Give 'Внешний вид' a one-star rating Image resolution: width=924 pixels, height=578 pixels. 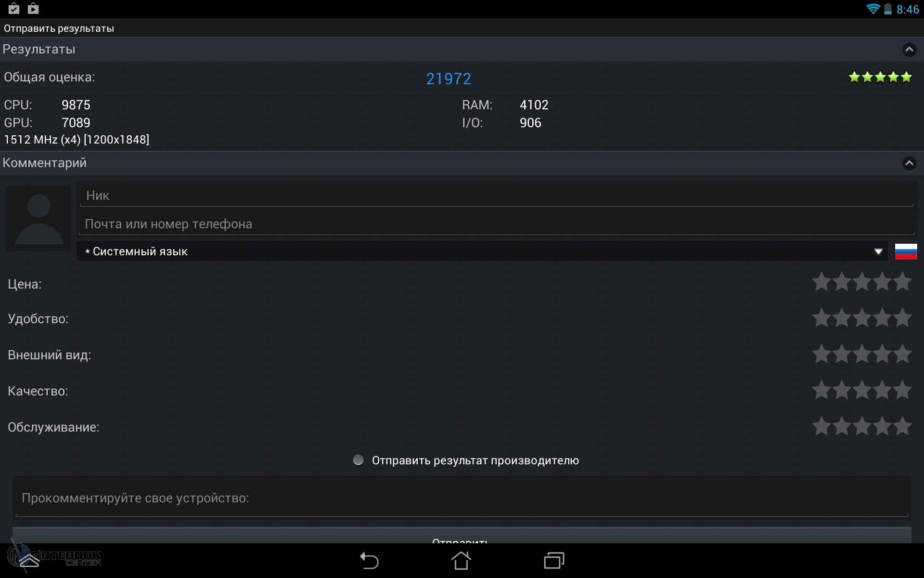click(x=821, y=354)
